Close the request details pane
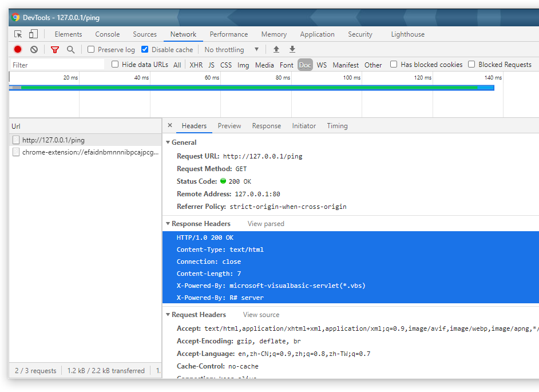 point(170,125)
